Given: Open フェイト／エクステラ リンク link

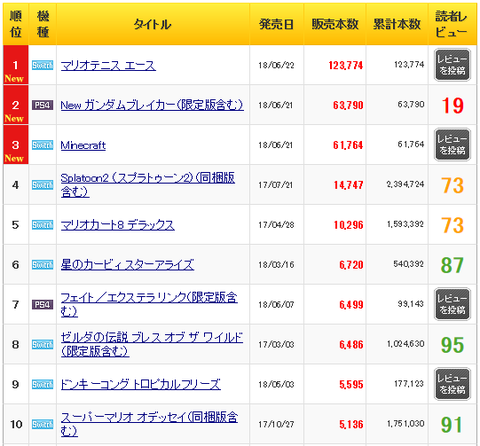Looking at the screenshot, I should tap(149, 304).
